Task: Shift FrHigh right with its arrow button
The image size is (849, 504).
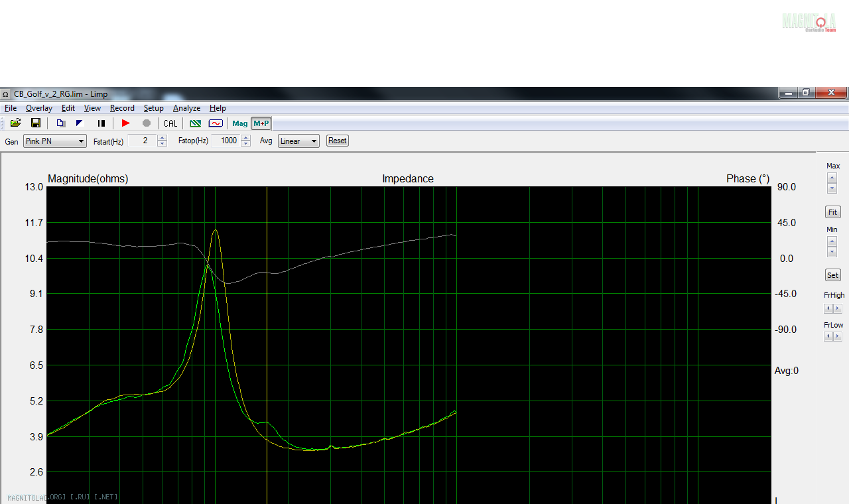Action: pyautogui.click(x=837, y=309)
